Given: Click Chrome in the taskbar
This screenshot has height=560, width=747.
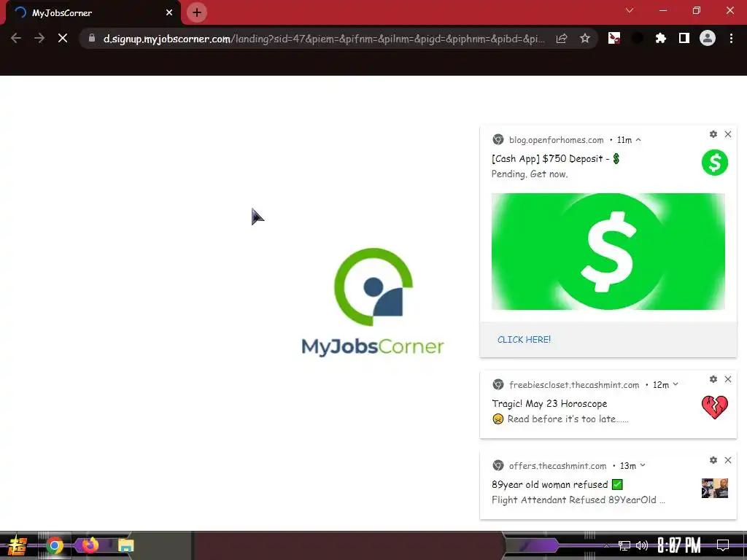Looking at the screenshot, I should point(54,545).
